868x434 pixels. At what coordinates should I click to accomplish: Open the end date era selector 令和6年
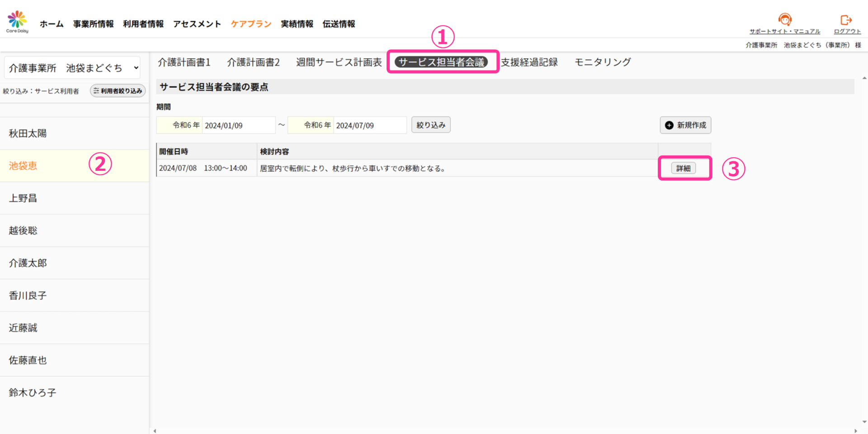pyautogui.click(x=311, y=125)
